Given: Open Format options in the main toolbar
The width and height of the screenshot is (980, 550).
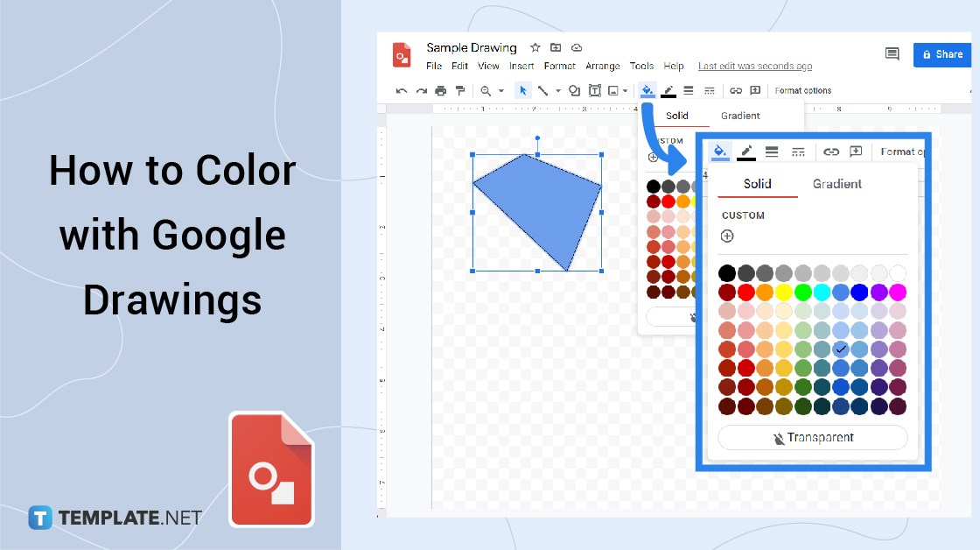Looking at the screenshot, I should 803,91.
